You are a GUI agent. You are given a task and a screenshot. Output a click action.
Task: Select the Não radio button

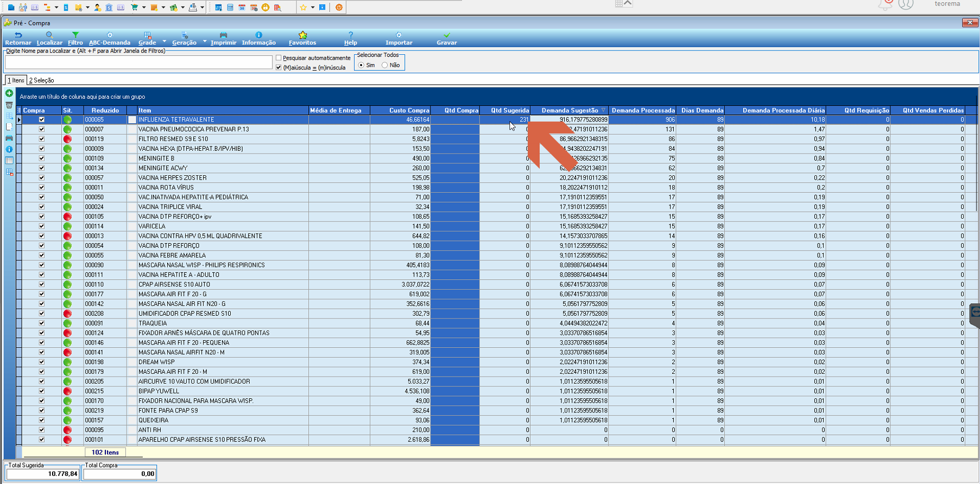coord(385,65)
